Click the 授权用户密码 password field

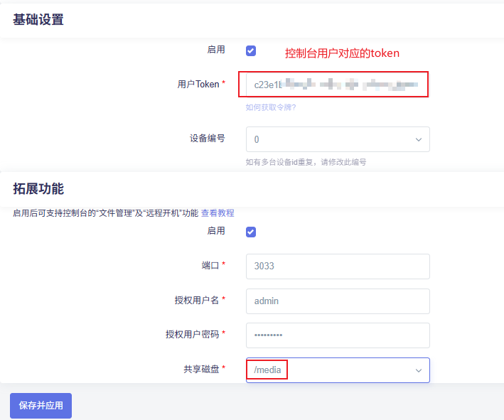coord(337,335)
